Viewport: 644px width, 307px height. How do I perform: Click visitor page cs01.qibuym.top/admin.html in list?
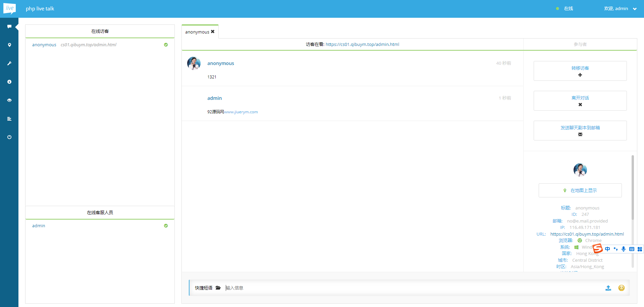(89, 45)
